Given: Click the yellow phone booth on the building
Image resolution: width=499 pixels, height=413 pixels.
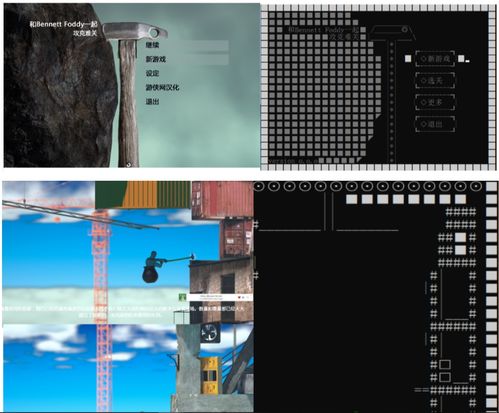Looking at the screenshot, I should [x=209, y=375].
